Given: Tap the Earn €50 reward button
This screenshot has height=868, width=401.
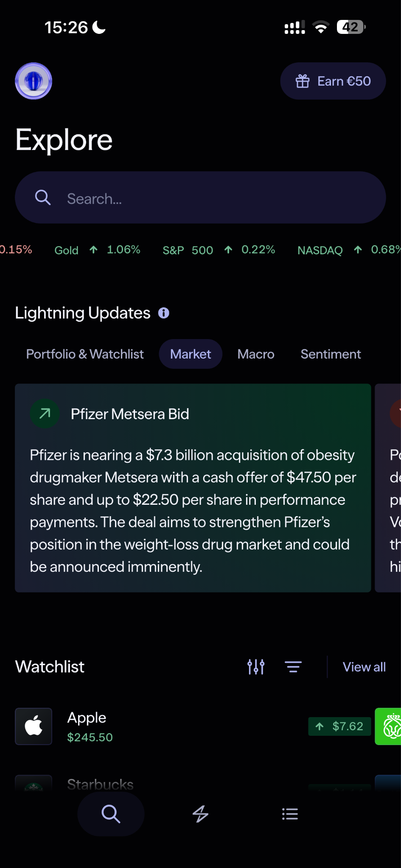Looking at the screenshot, I should click(x=333, y=81).
